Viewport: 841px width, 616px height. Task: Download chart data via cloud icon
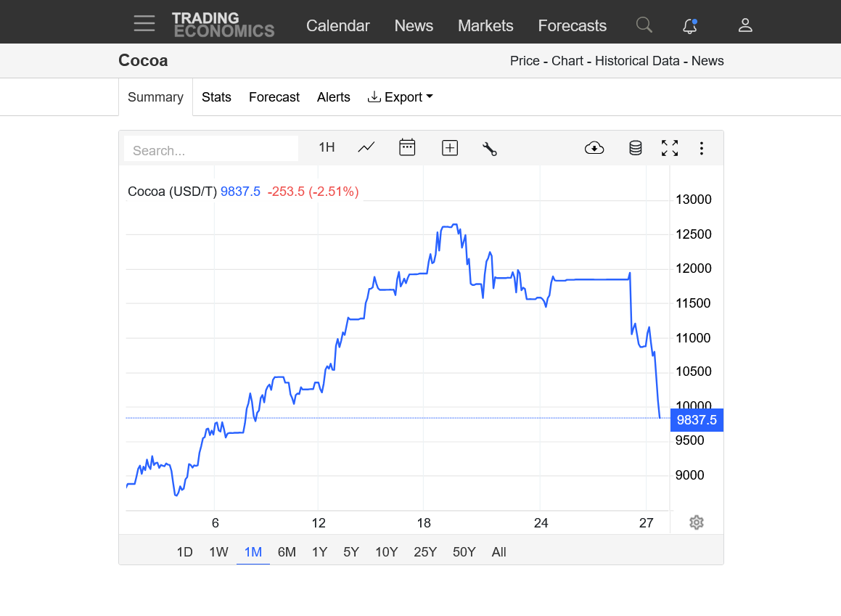pos(594,148)
